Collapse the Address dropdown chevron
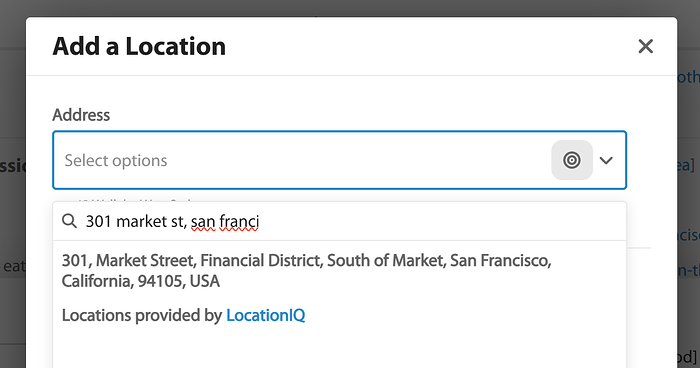The image size is (700, 368). [x=606, y=160]
